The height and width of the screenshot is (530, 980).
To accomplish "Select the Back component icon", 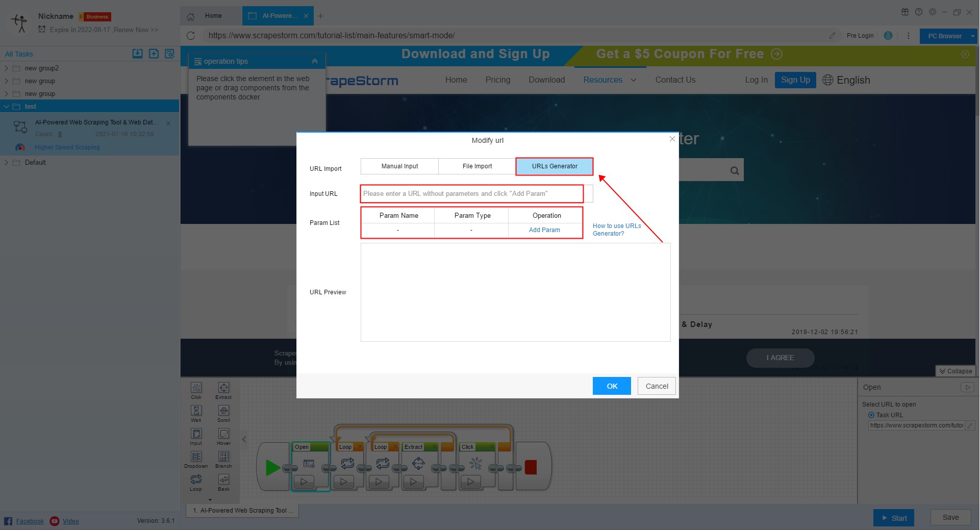I will tap(223, 479).
